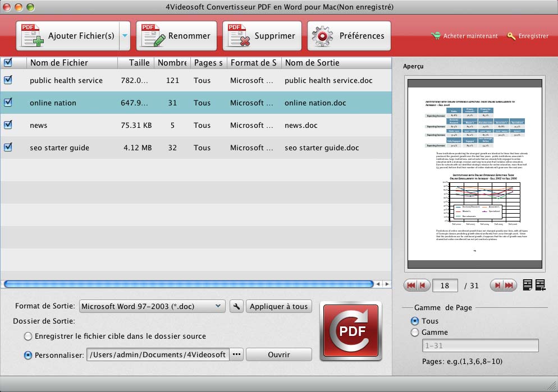Go to first page in preview
The width and height of the screenshot is (558, 392).
coord(411,285)
